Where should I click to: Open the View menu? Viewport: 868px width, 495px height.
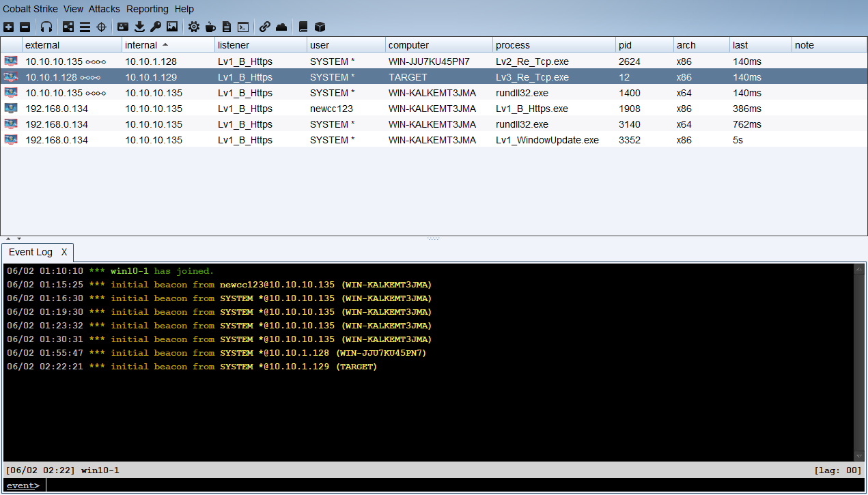point(73,9)
